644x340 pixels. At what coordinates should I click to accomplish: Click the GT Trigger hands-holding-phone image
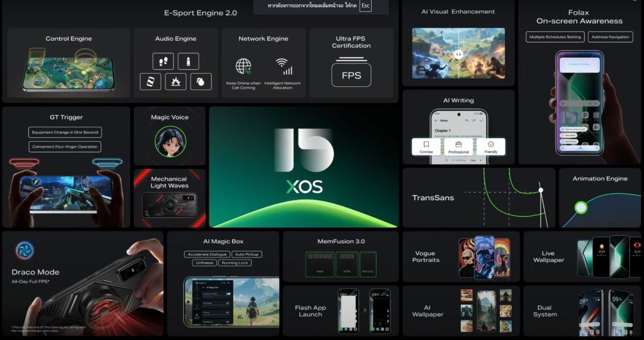[x=65, y=193]
